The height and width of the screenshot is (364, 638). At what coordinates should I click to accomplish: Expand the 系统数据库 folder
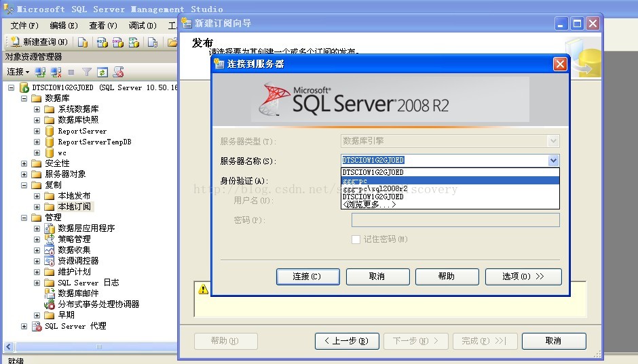[37, 109]
